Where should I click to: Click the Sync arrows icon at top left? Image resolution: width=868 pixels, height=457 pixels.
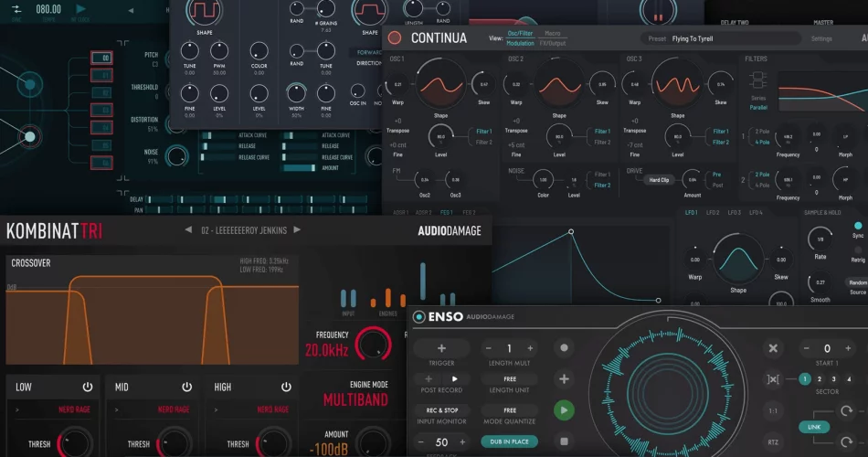pyautogui.click(x=16, y=9)
